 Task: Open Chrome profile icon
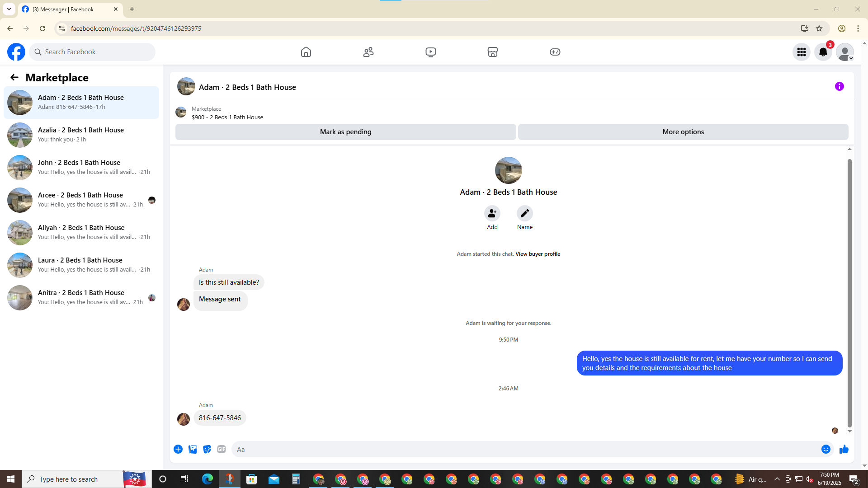tap(842, 28)
